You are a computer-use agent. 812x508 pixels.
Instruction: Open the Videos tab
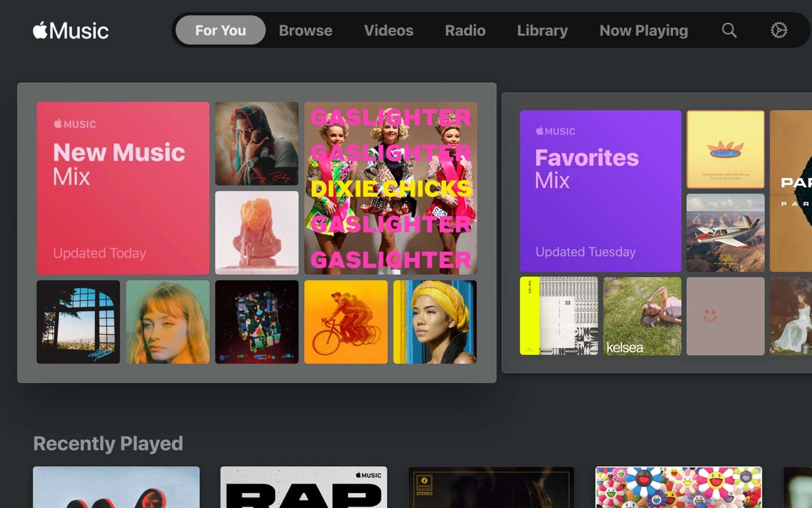coord(389,30)
